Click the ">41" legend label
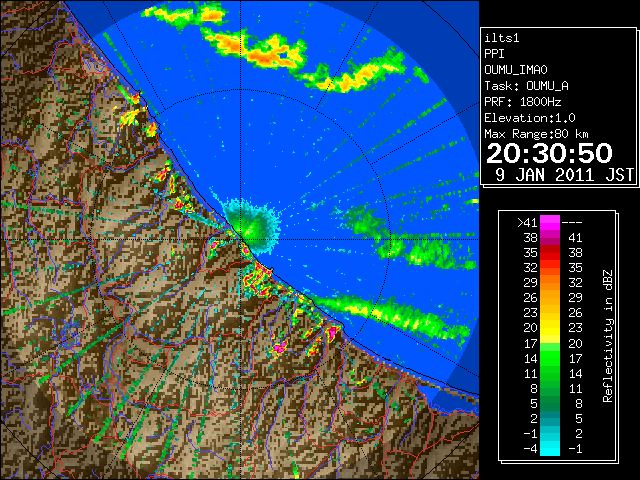The image size is (640, 480). coord(527,223)
